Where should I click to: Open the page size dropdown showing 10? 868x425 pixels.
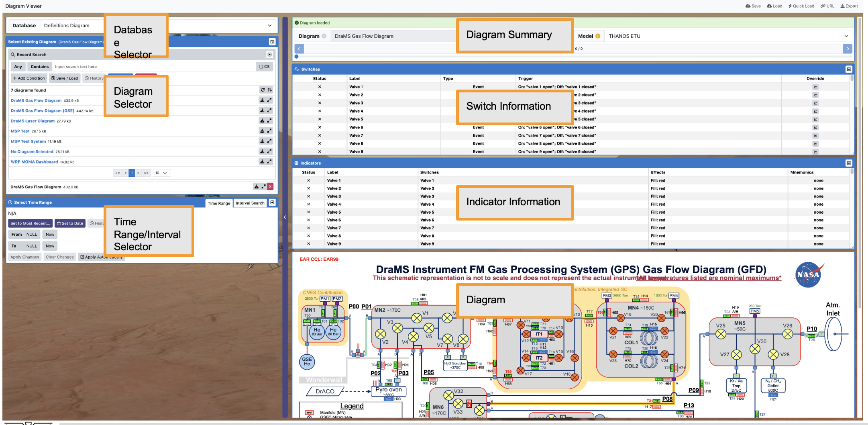[x=161, y=173]
